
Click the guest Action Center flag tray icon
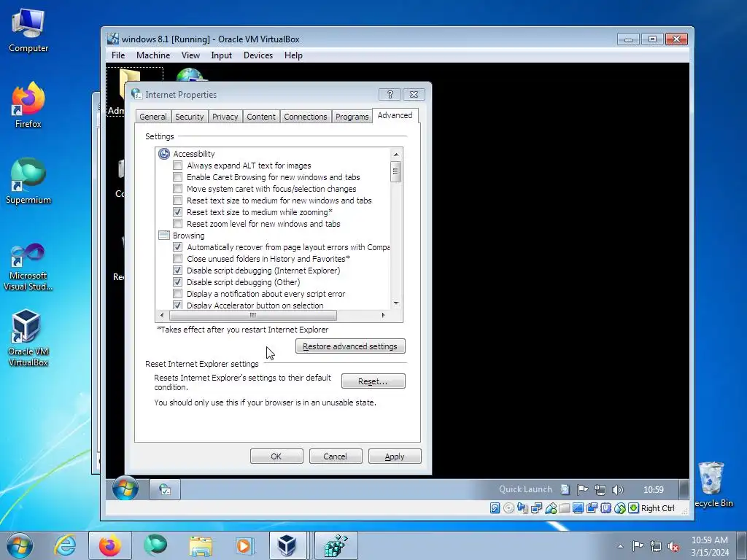tap(582, 489)
